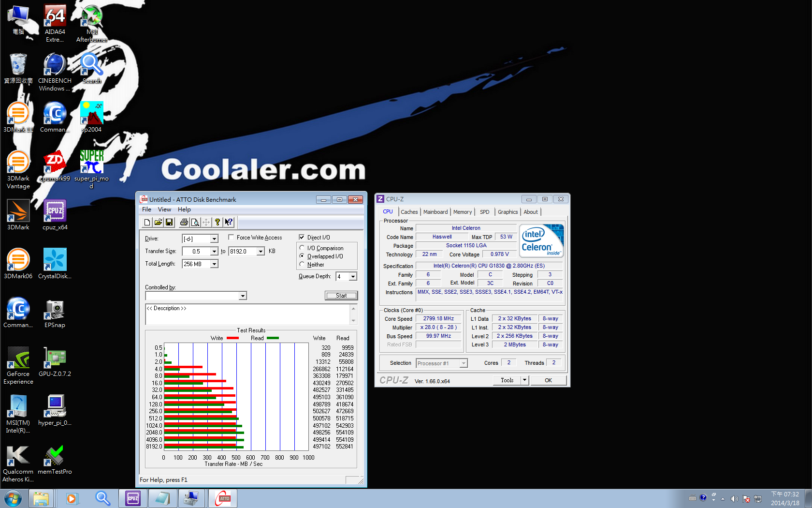
Task: Open CrystalDisk desktop shortcut
Action: [55, 264]
